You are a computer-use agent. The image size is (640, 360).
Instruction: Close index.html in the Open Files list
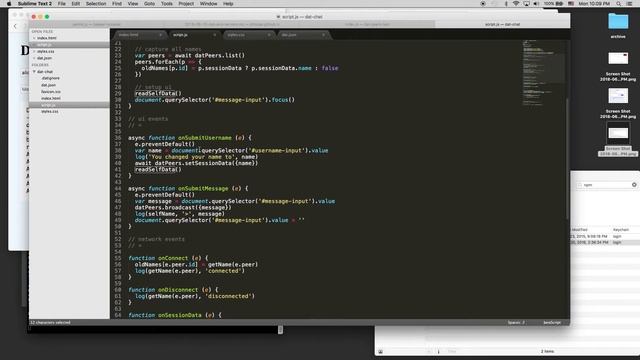point(34,38)
